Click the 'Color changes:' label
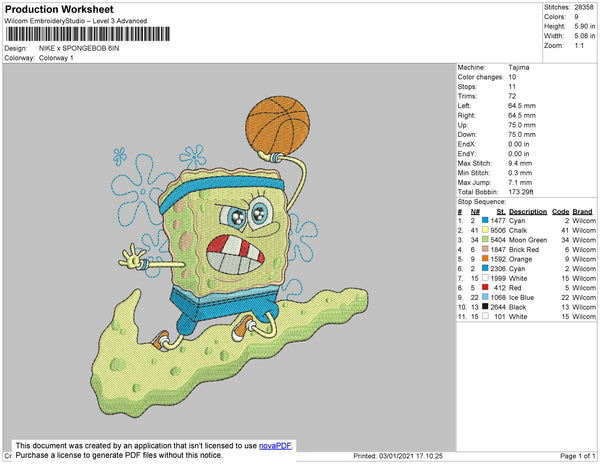Image resolution: width=600 pixels, height=464 pixels. click(481, 77)
